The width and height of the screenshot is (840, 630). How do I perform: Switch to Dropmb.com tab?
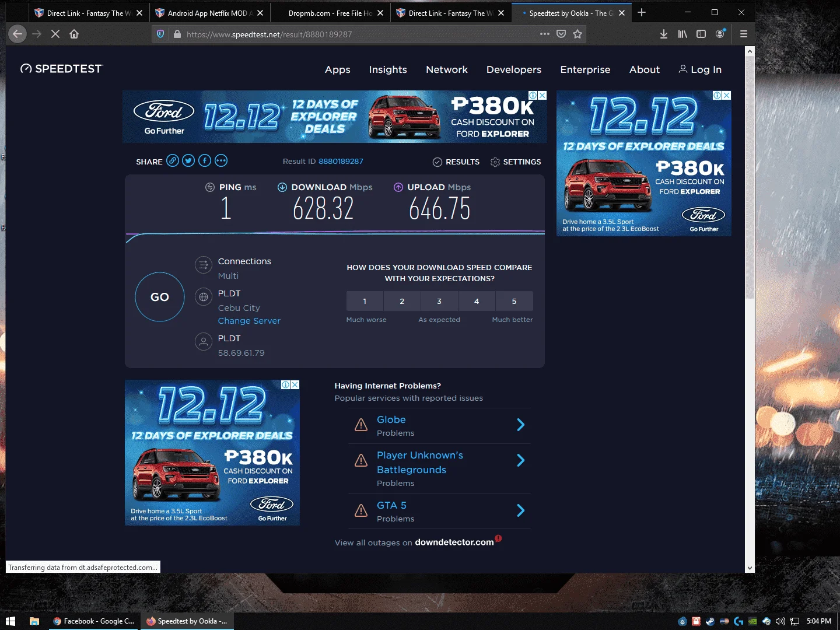click(x=330, y=13)
